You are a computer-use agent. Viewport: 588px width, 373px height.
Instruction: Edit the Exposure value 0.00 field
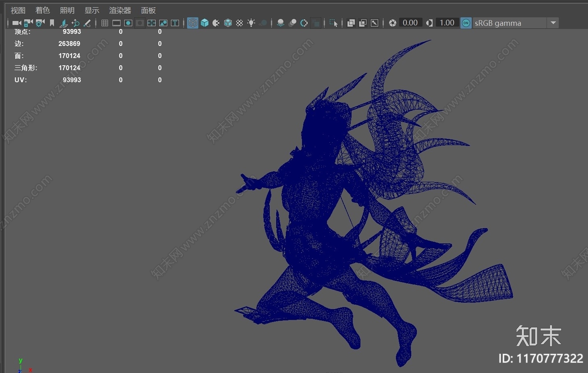410,23
